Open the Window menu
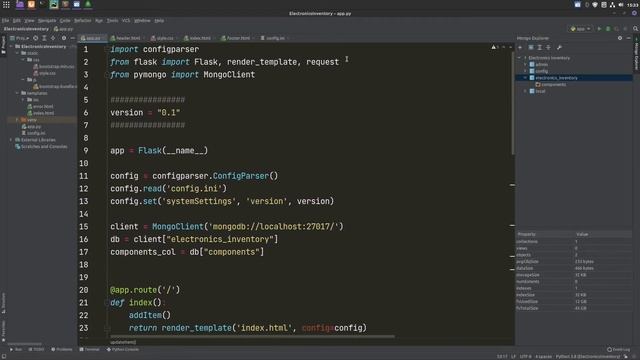 142,20
